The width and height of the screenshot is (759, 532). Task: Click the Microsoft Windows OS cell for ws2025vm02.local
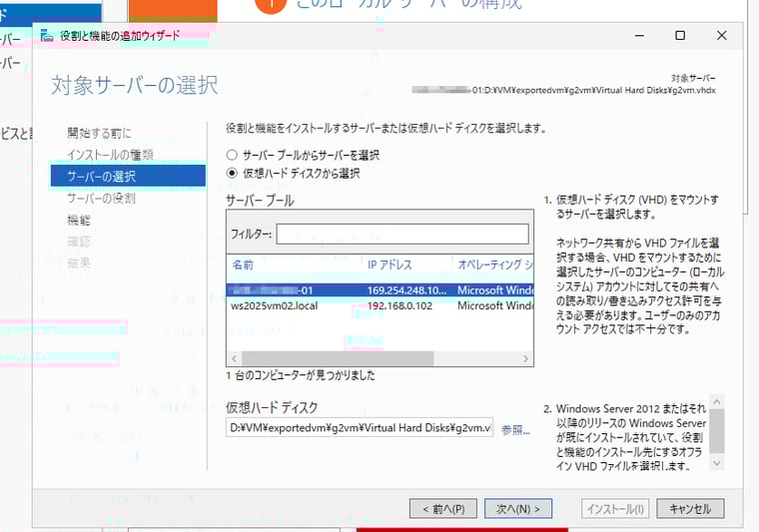pos(495,305)
